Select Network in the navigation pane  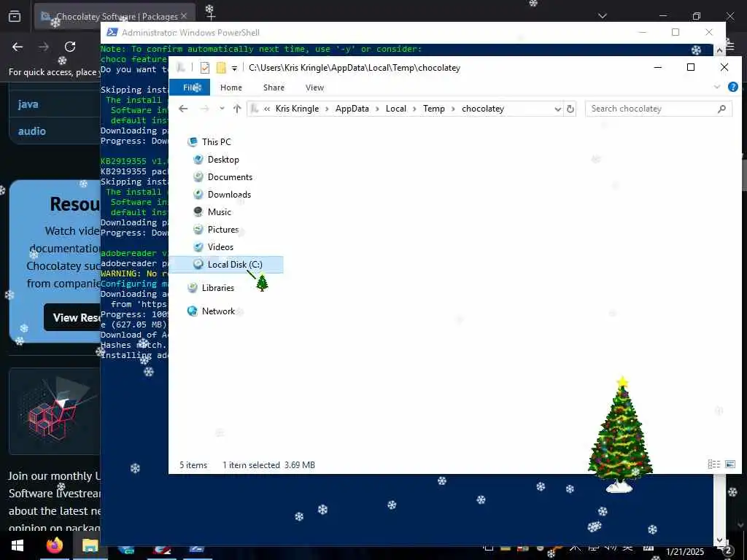coord(218,311)
